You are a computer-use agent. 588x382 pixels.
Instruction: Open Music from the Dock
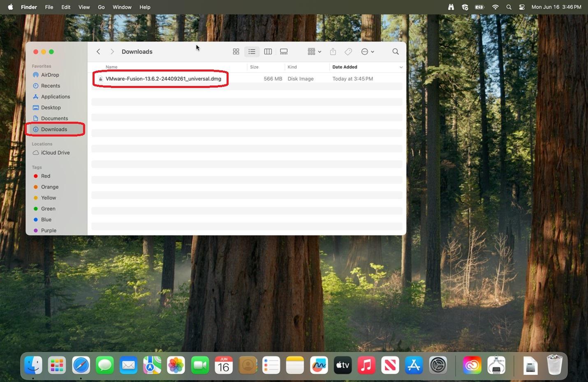(x=366, y=365)
